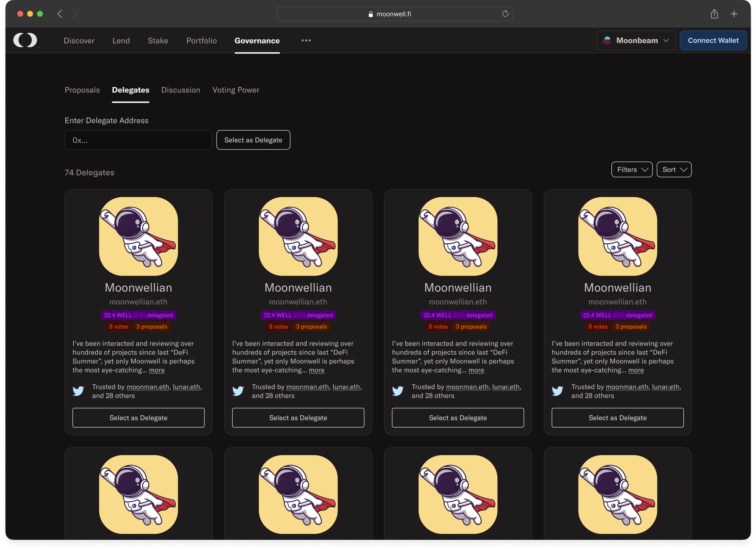Click lunar.eth link in third card
This screenshot has height=551, width=756.
tap(506, 387)
